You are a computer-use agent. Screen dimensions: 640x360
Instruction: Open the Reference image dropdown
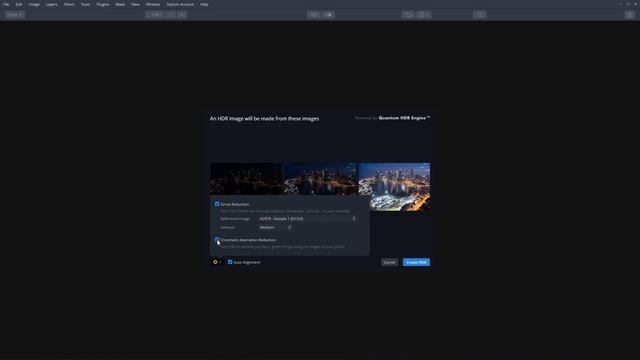tap(307, 219)
